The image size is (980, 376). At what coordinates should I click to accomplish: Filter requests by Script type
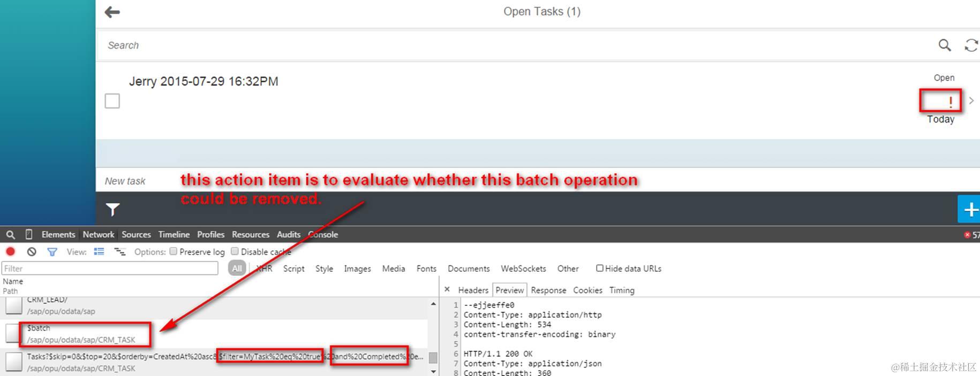pyautogui.click(x=293, y=268)
